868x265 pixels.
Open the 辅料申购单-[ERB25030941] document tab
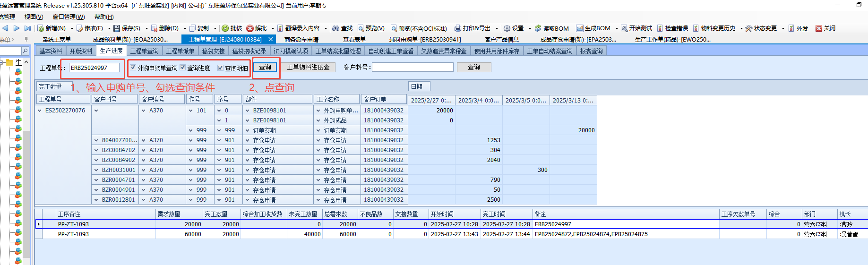425,40
